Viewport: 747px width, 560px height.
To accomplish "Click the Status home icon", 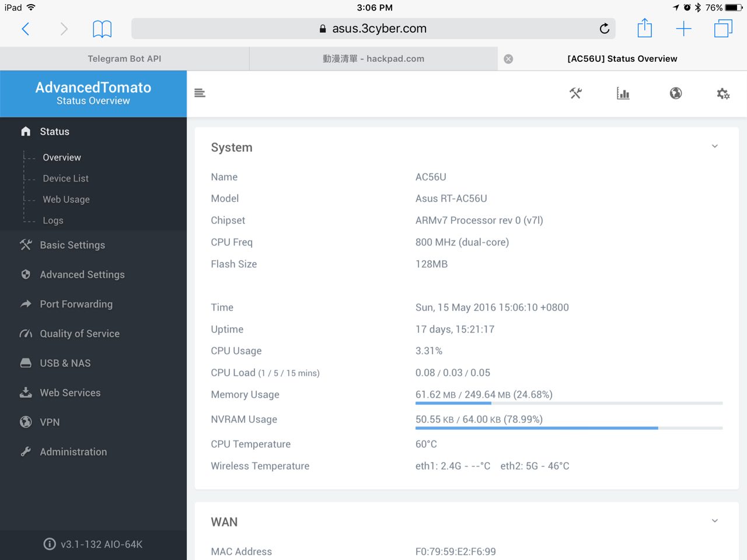I will [x=26, y=131].
